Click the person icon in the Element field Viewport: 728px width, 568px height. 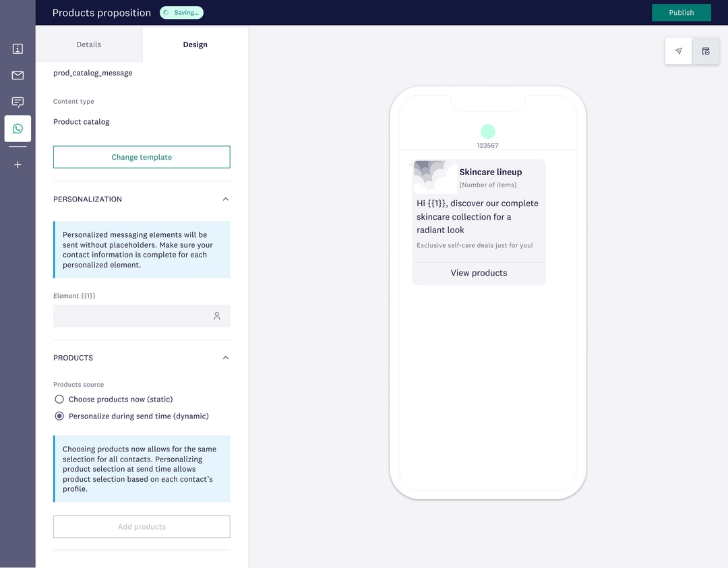tap(217, 315)
